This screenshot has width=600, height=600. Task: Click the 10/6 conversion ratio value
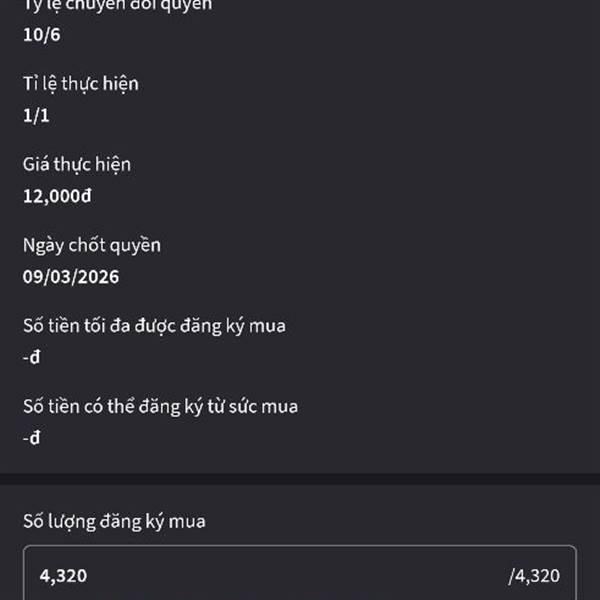click(x=42, y=35)
